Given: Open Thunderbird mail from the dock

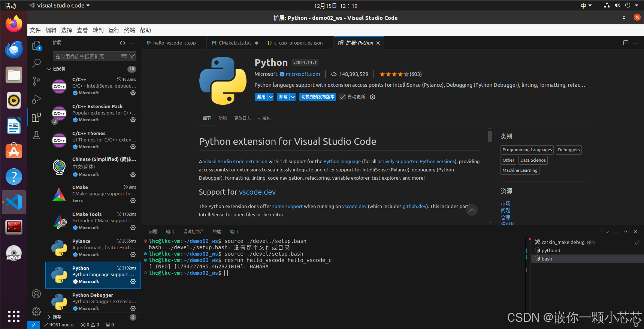Looking at the screenshot, I should [x=14, y=50].
